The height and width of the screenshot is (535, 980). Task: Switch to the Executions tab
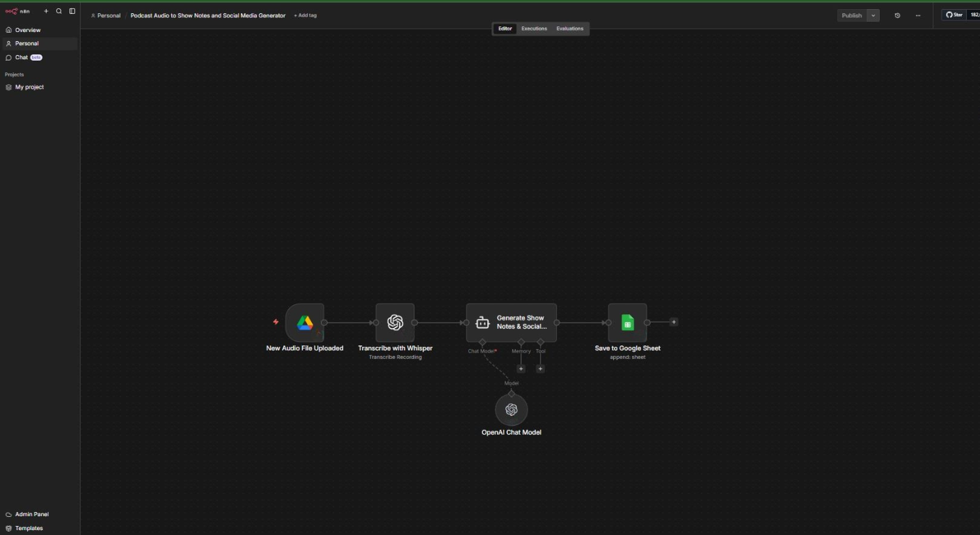click(x=533, y=29)
